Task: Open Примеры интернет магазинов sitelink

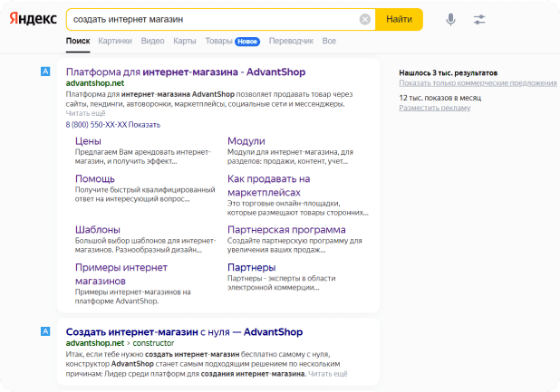Action: (121, 274)
